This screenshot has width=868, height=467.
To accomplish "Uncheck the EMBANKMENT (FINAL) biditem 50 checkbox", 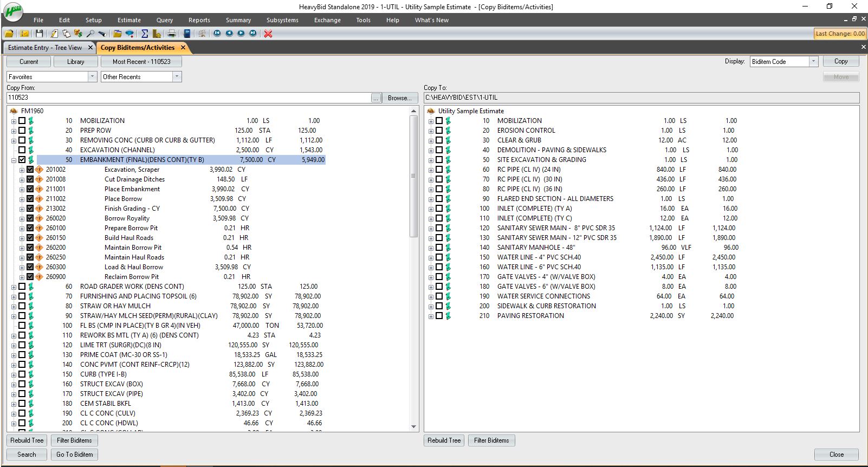I will pos(22,160).
